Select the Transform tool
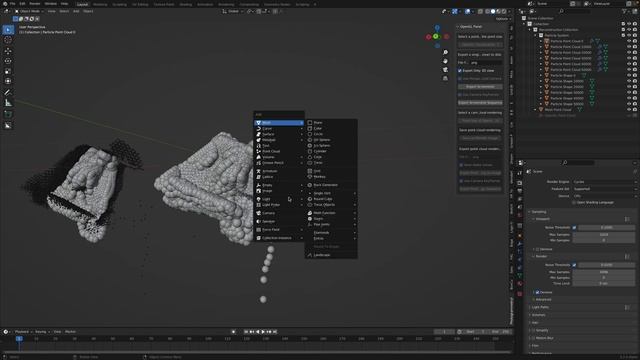The image size is (640, 360). coord(8,81)
